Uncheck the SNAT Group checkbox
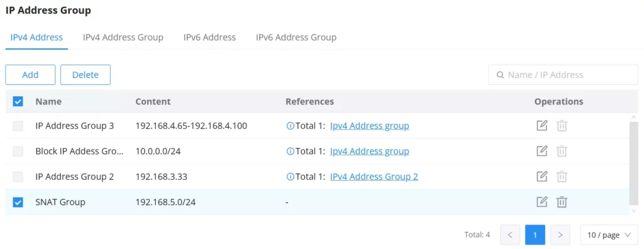 [18, 202]
